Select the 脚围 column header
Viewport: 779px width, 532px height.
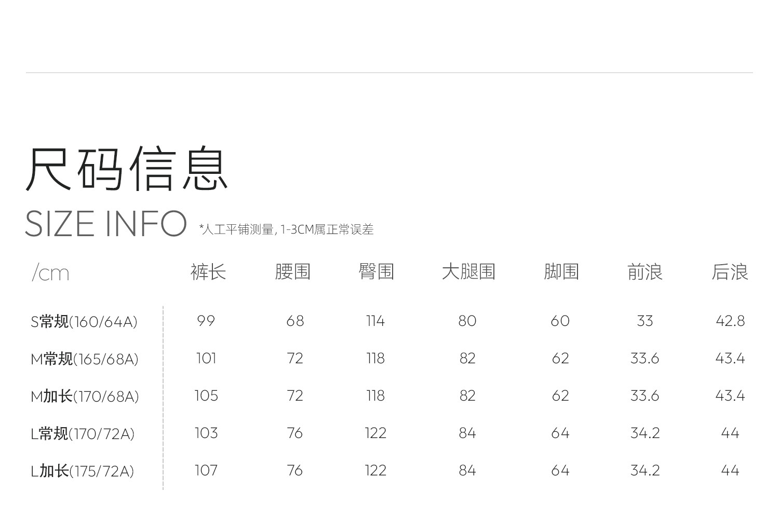click(x=561, y=272)
